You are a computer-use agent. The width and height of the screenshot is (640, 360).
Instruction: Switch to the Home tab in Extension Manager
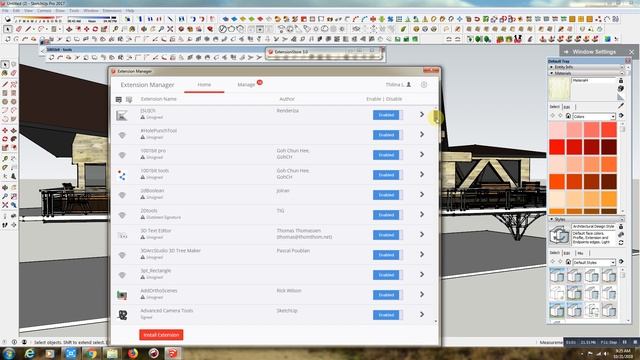point(204,84)
